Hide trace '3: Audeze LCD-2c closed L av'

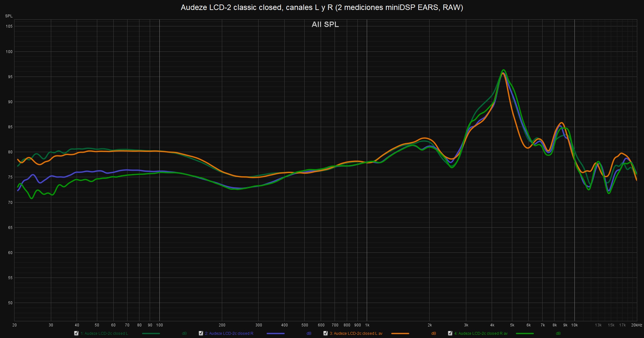tap(326, 333)
